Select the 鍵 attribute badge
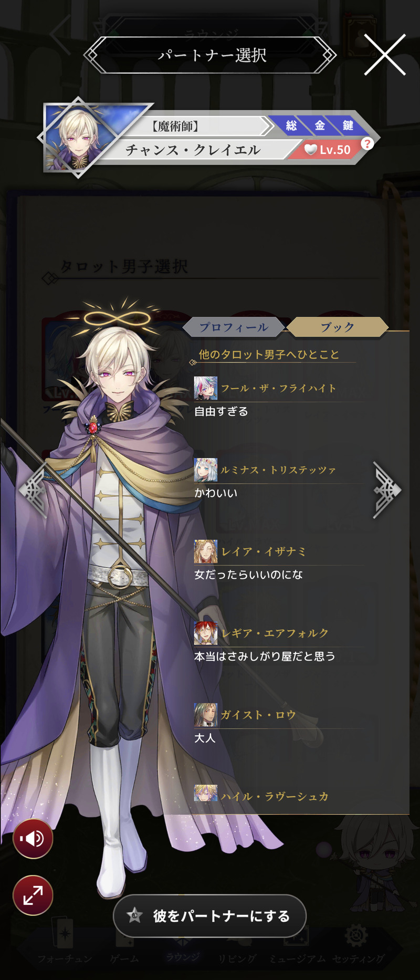 348,126
